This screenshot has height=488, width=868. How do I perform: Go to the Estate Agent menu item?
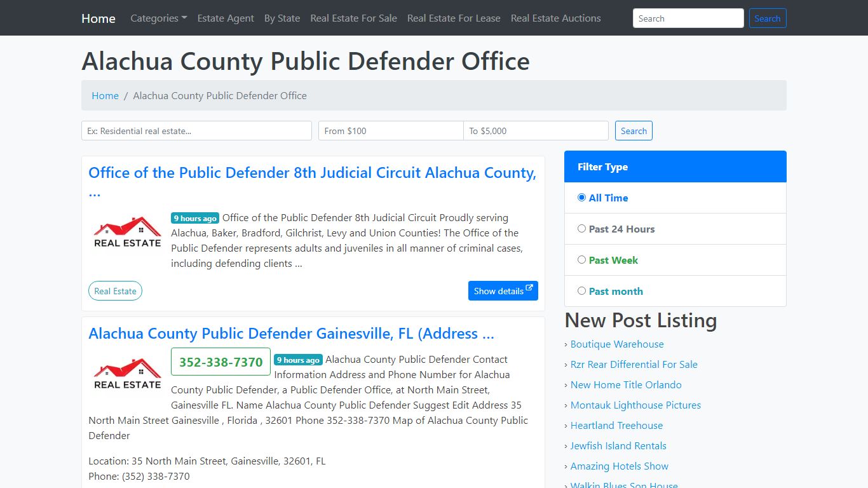click(x=226, y=18)
